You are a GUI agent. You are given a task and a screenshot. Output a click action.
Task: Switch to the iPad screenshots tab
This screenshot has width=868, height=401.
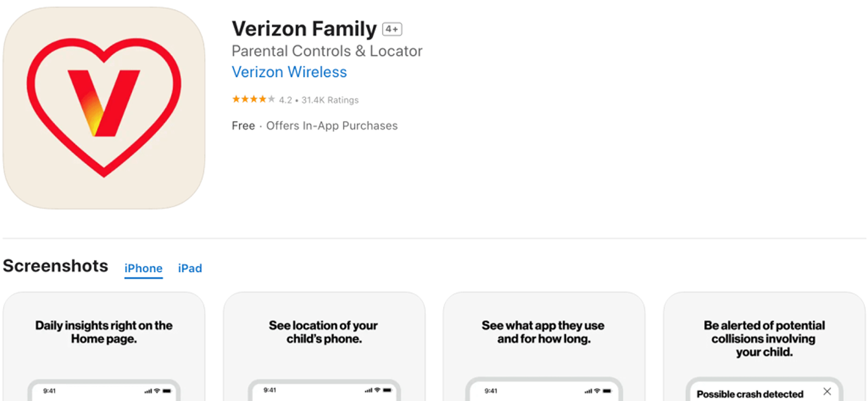click(190, 268)
